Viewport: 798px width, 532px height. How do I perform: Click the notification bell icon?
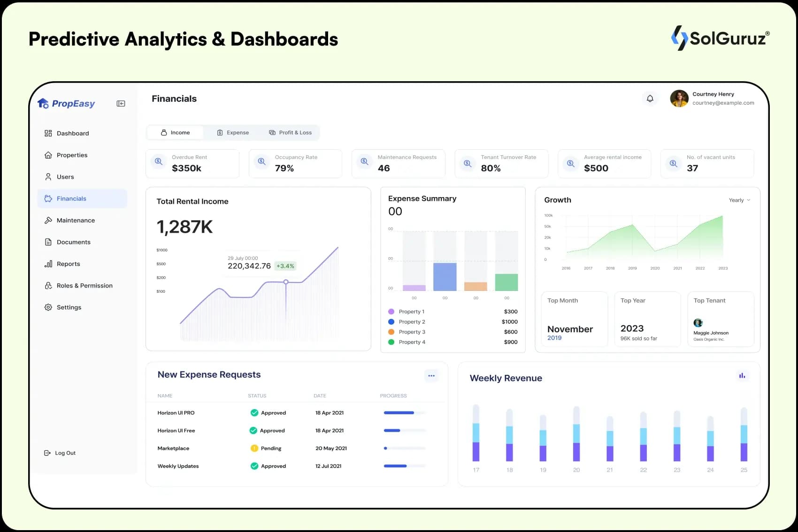point(650,99)
